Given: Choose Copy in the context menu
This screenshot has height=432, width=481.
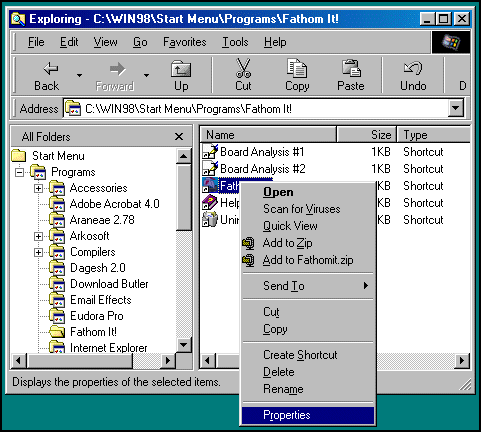Looking at the screenshot, I should pyautogui.click(x=308, y=329).
